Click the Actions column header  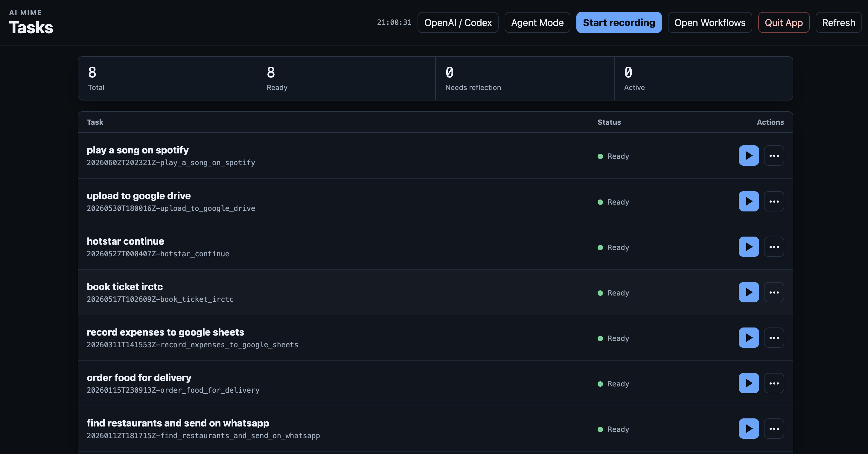[770, 122]
